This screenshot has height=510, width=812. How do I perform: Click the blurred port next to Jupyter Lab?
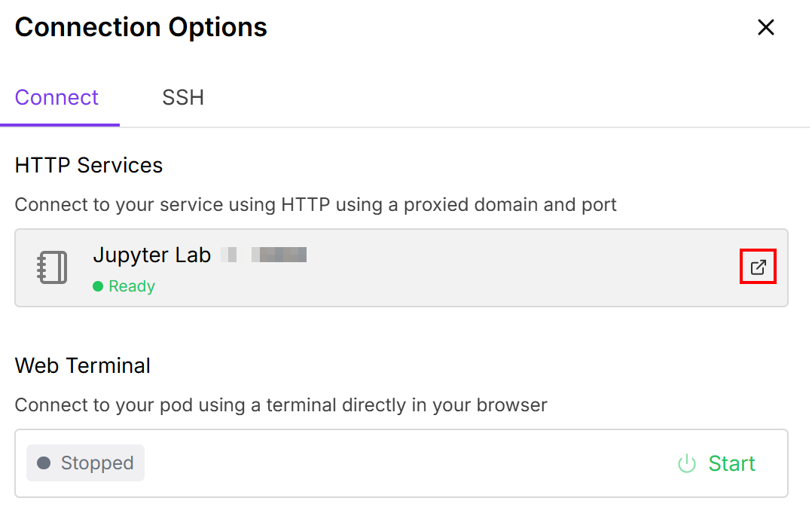point(277,255)
